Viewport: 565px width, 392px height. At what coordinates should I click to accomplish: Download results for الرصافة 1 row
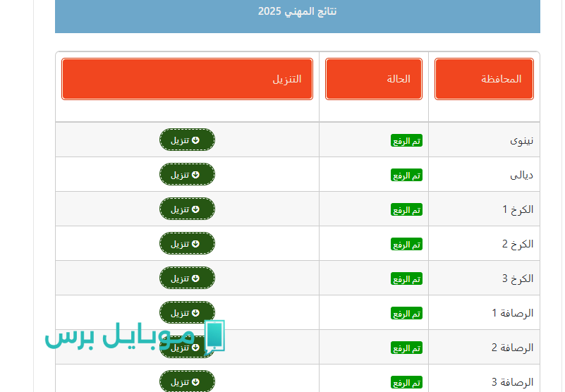click(187, 312)
